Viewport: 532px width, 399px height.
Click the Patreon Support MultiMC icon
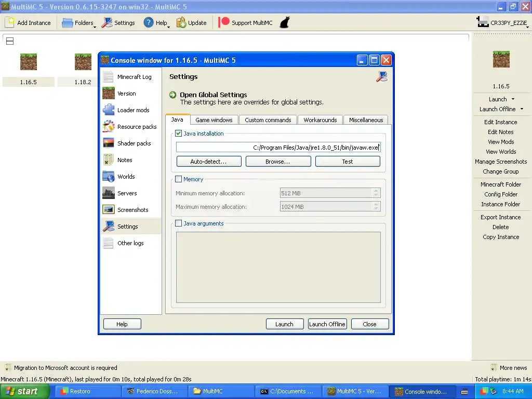[x=223, y=22]
